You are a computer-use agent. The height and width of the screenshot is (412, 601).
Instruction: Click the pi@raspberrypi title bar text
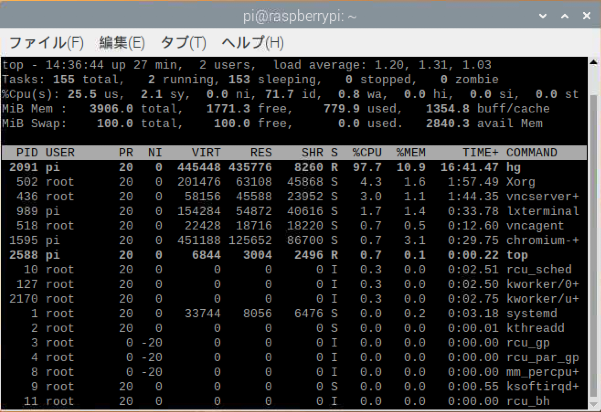pos(300,15)
